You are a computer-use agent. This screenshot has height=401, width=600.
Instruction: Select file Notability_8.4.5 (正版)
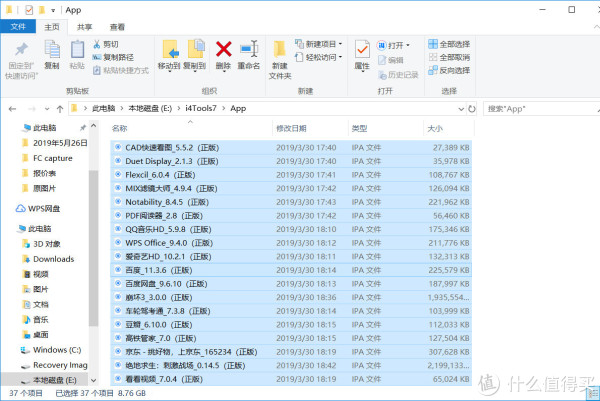click(291, 202)
